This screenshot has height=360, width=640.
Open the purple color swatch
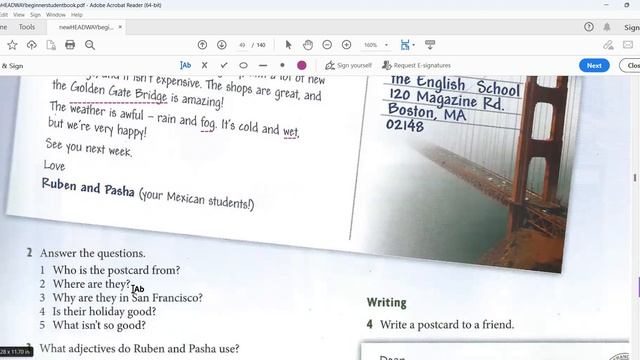tap(302, 65)
